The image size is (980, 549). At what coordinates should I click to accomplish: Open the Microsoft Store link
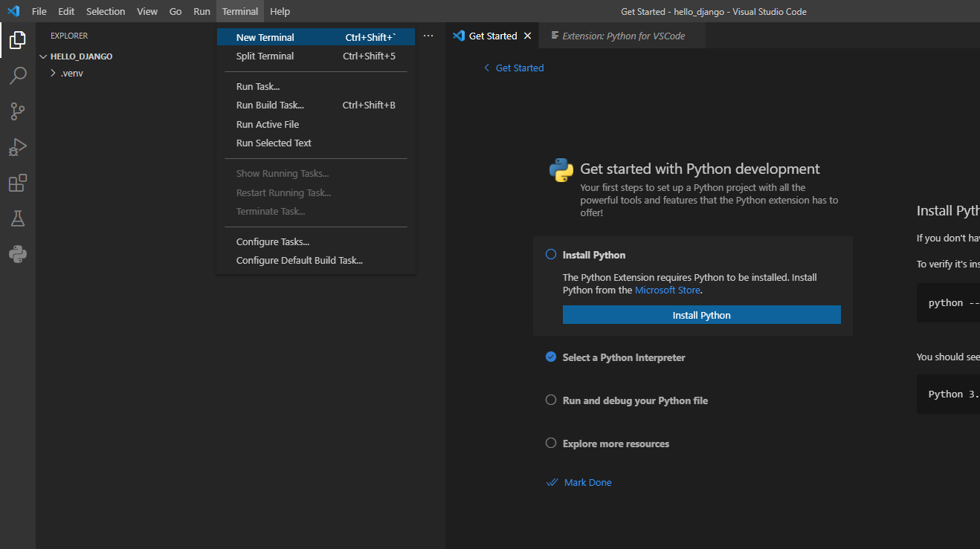tap(668, 290)
